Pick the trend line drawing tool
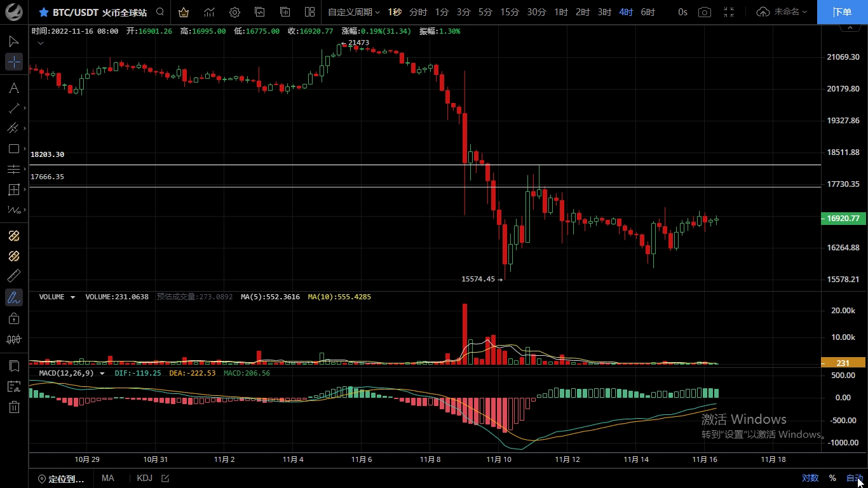 pyautogui.click(x=14, y=108)
